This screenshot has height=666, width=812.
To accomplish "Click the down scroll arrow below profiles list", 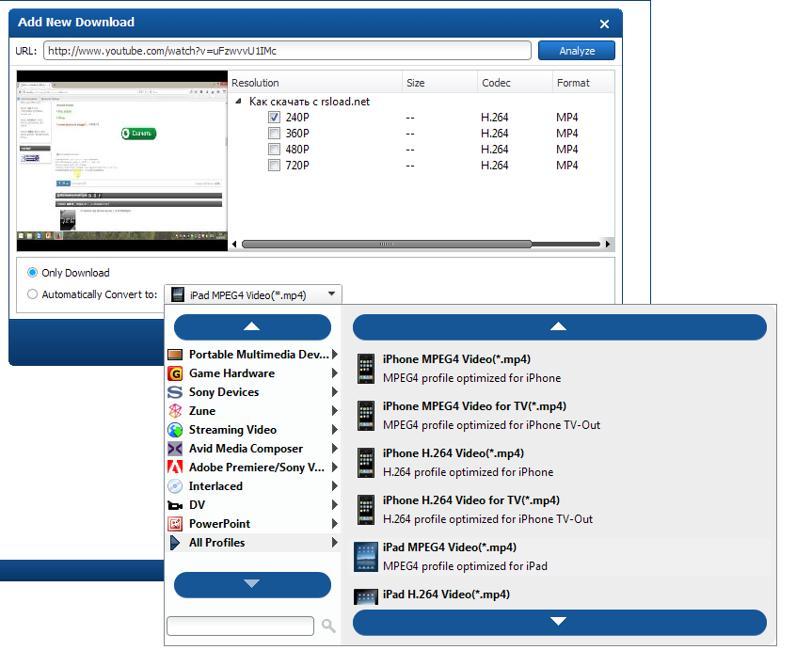I will click(560, 622).
